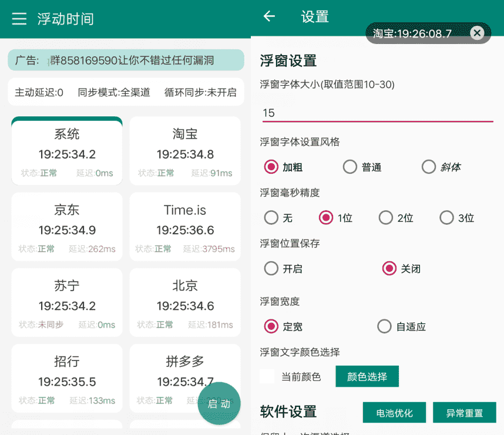Viewport: 504px width, 435px height.
Task: Tap the back arrow in settings
Action: pyautogui.click(x=269, y=17)
